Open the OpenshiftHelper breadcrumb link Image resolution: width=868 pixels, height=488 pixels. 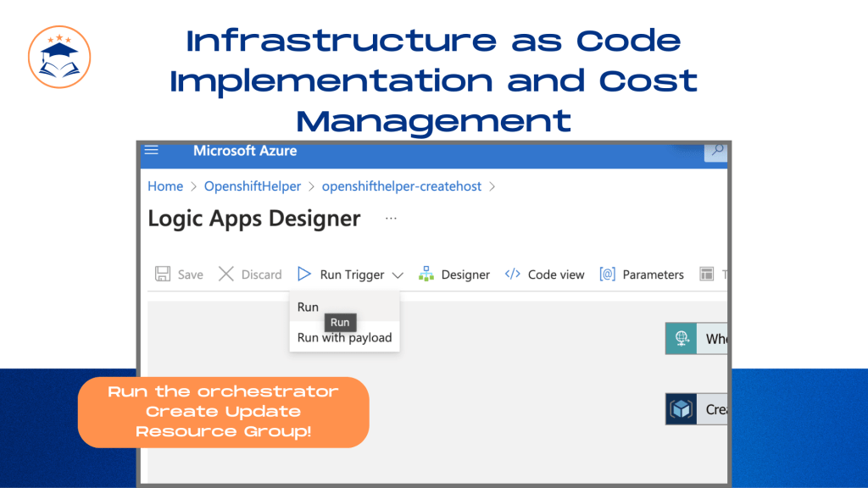click(253, 186)
